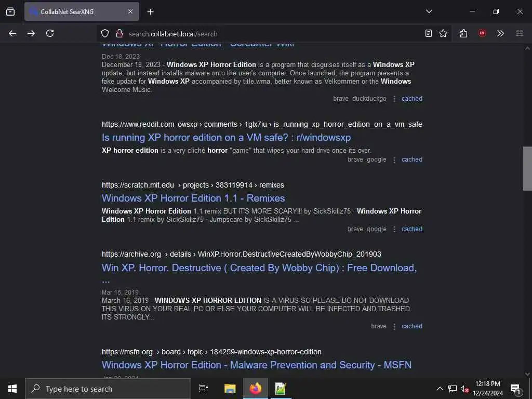Viewport: 532px width, 399px height.
Task: Click the https://archive.org URL breadcrumb
Action: click(242, 254)
